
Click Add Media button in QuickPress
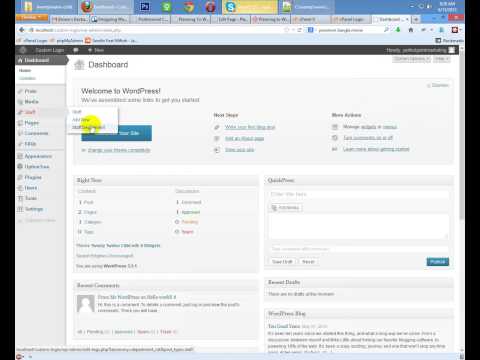[x=286, y=208]
